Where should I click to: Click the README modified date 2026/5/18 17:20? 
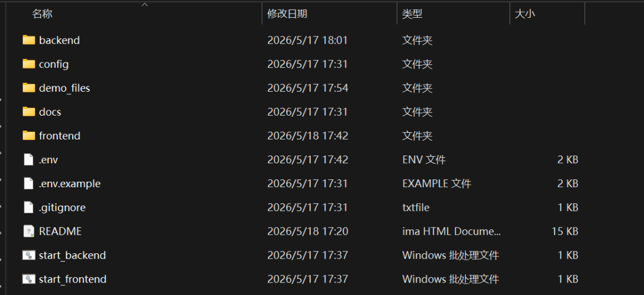pyautogui.click(x=308, y=231)
